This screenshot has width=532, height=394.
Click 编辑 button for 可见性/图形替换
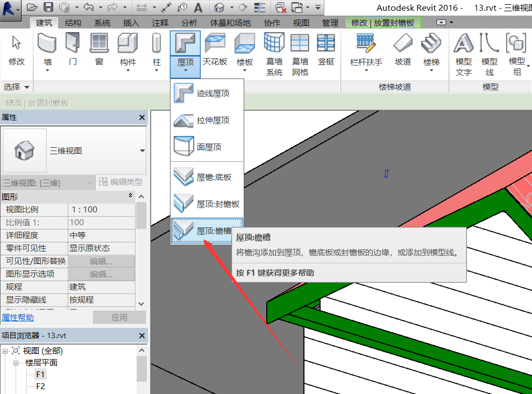click(101, 261)
